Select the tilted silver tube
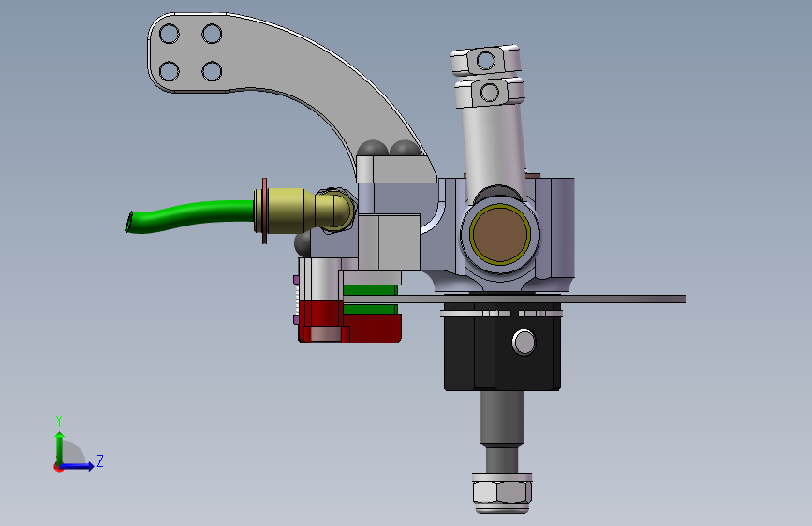 [x=493, y=148]
